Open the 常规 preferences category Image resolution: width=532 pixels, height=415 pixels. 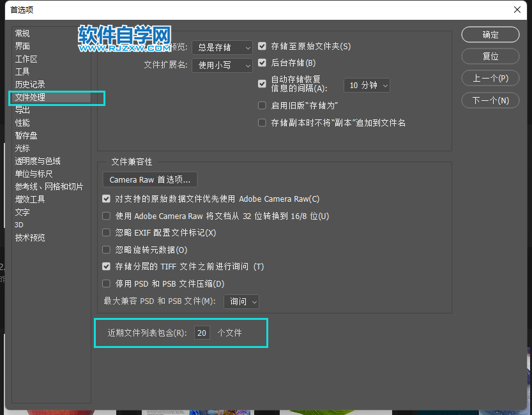click(x=22, y=33)
